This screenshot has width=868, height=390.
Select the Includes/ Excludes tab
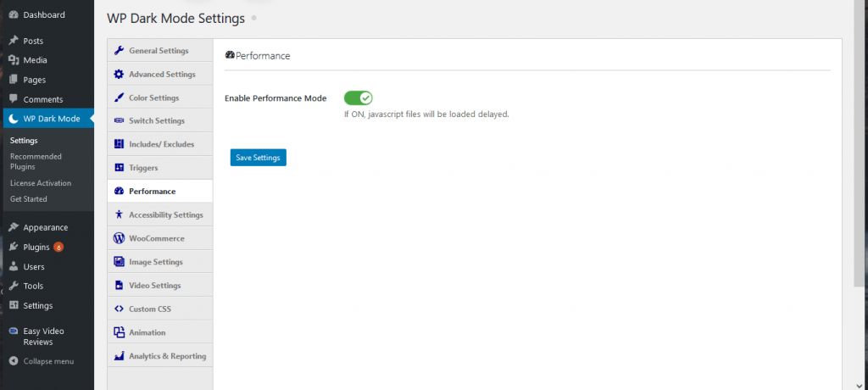(x=160, y=144)
